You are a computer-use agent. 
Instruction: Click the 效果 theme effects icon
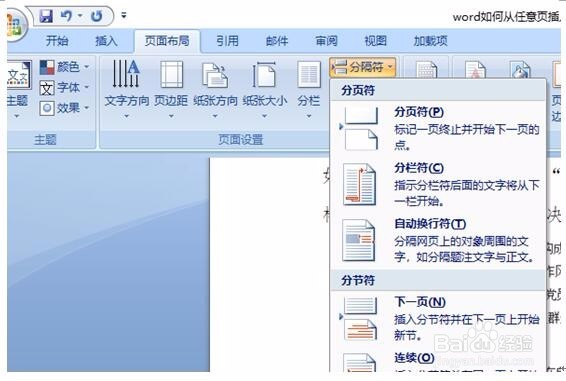47,108
